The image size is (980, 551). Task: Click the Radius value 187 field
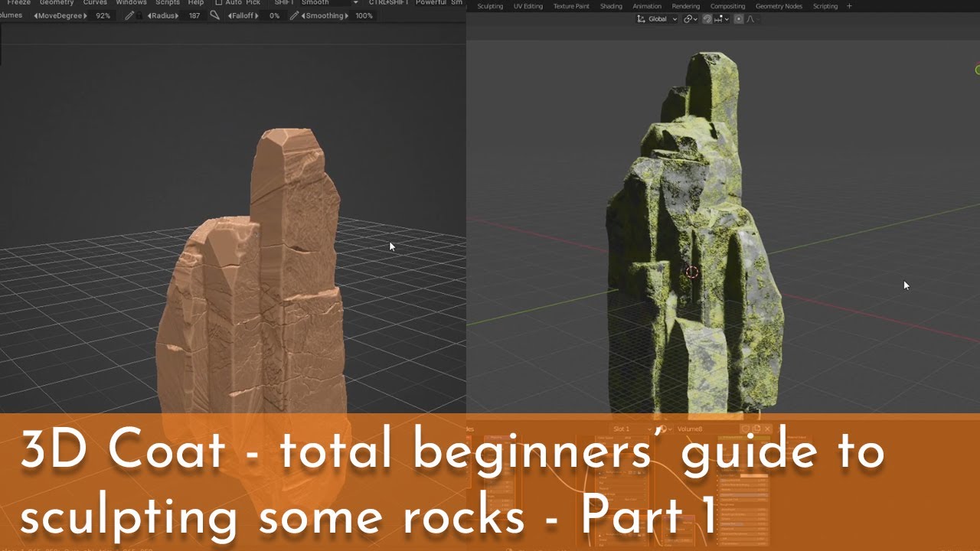[194, 16]
